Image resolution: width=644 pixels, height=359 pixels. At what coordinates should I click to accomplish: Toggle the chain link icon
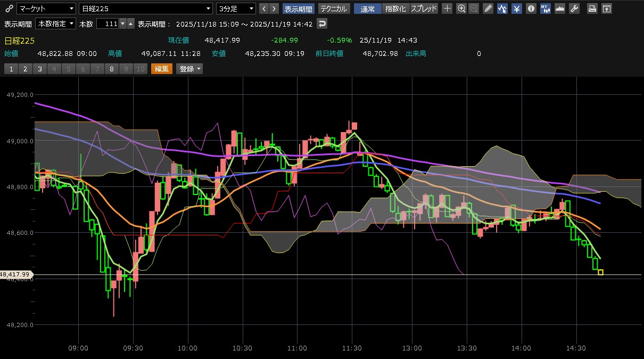pyautogui.click(x=9, y=9)
